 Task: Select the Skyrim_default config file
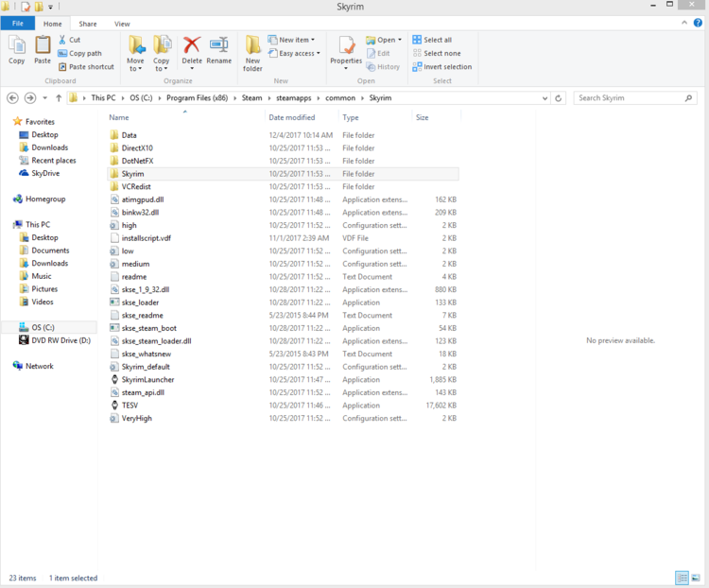(x=283, y=367)
